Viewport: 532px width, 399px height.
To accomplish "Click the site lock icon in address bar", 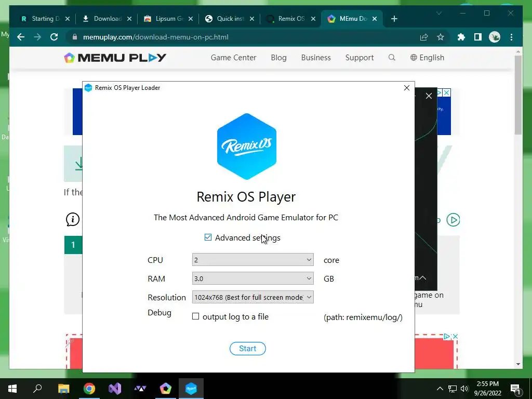I will pos(75,37).
